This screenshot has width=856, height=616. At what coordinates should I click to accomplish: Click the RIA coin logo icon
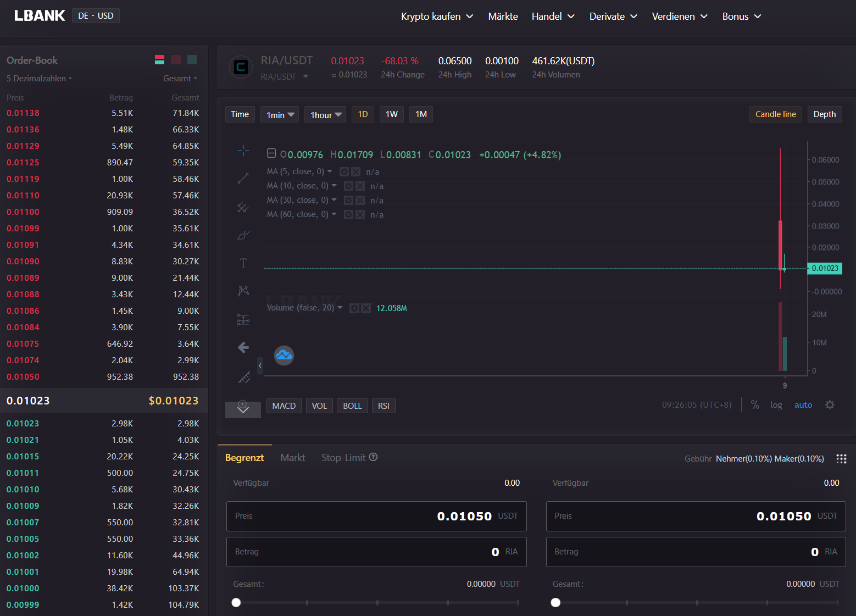coord(241,68)
